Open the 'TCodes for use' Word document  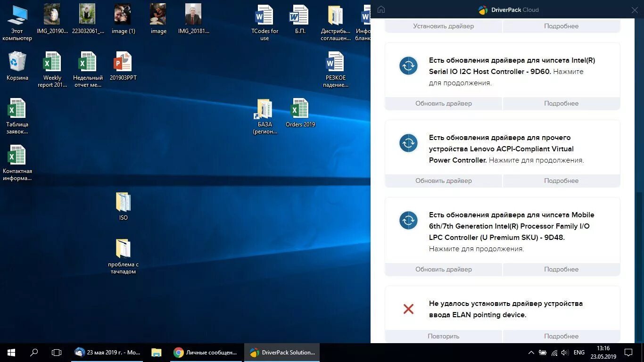pyautogui.click(x=264, y=23)
